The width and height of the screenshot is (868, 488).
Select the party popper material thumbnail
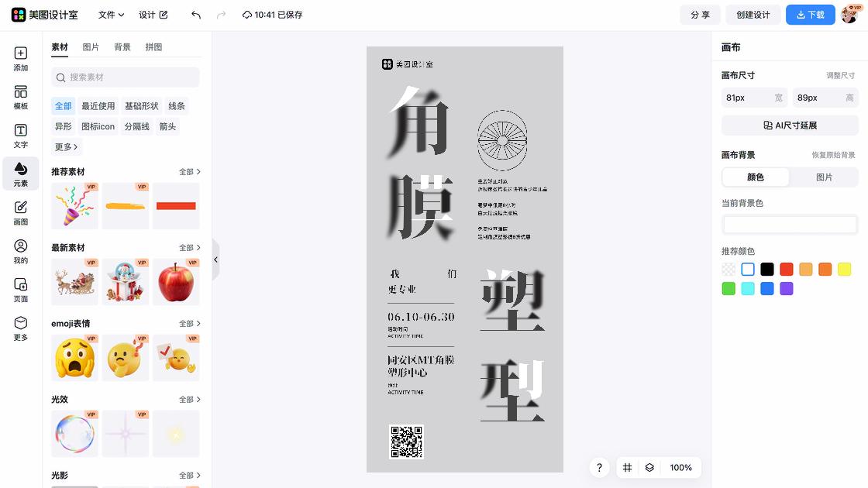point(74,206)
